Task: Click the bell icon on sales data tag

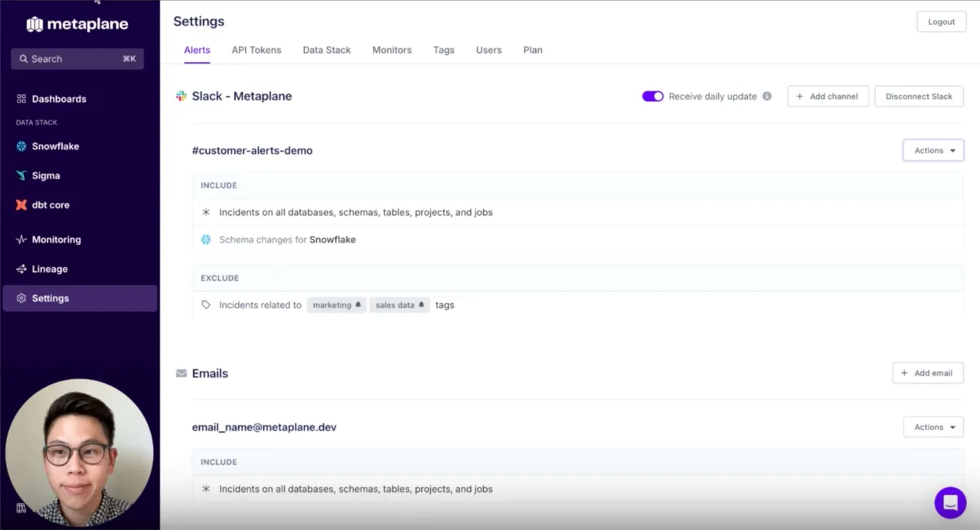Action: pyautogui.click(x=421, y=305)
